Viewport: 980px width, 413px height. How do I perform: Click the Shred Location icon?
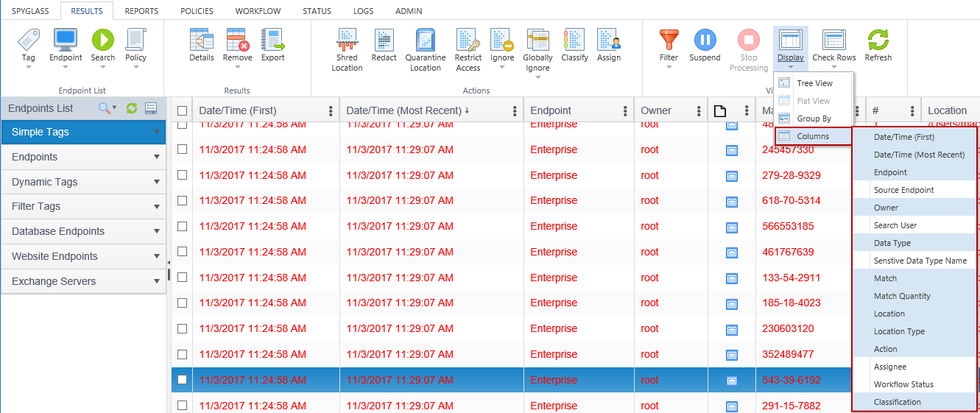pos(347,40)
